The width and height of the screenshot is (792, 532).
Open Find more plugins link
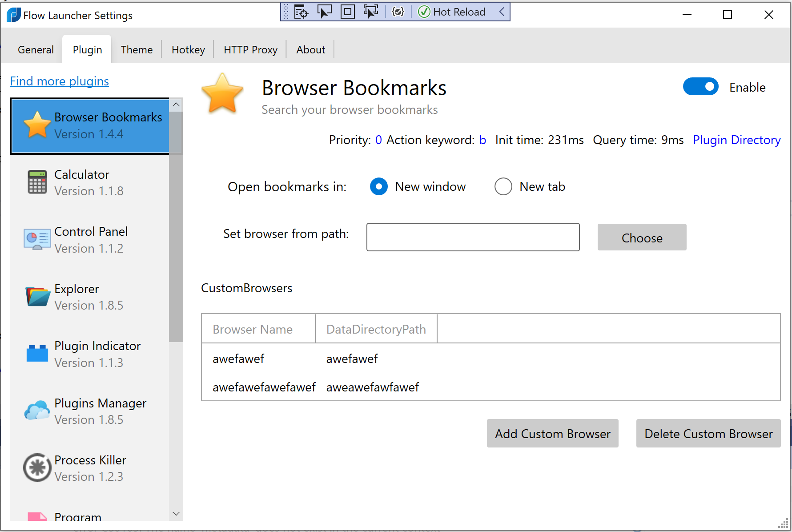(x=59, y=81)
